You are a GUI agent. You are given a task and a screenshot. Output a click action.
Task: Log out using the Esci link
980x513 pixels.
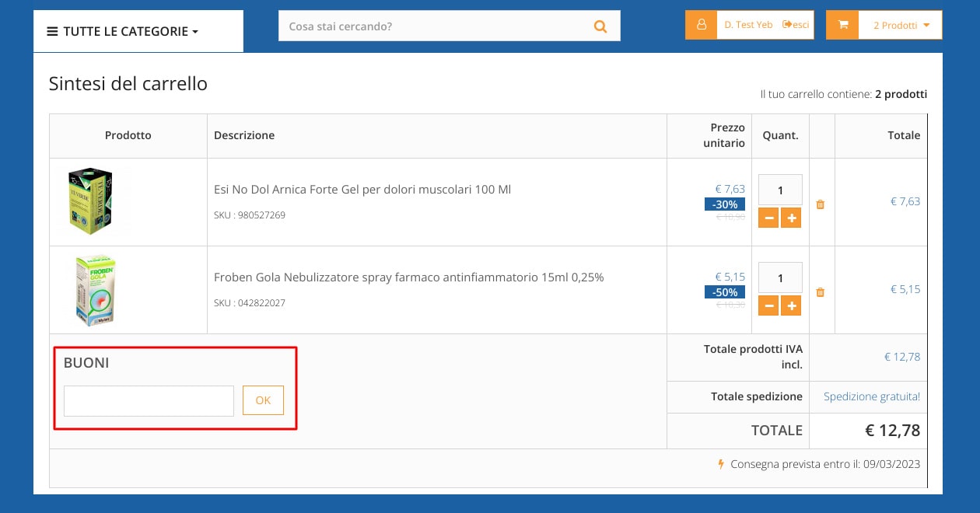pyautogui.click(x=796, y=25)
